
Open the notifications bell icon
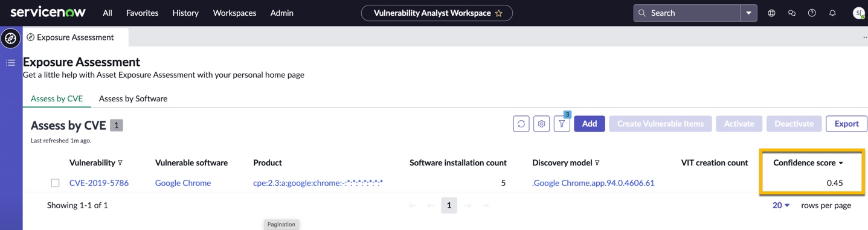click(832, 13)
